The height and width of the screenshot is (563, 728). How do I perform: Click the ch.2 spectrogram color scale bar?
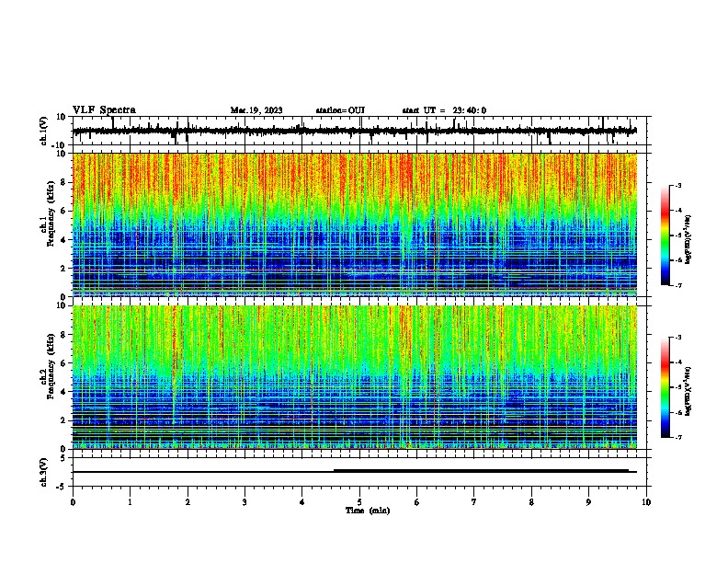click(x=665, y=387)
